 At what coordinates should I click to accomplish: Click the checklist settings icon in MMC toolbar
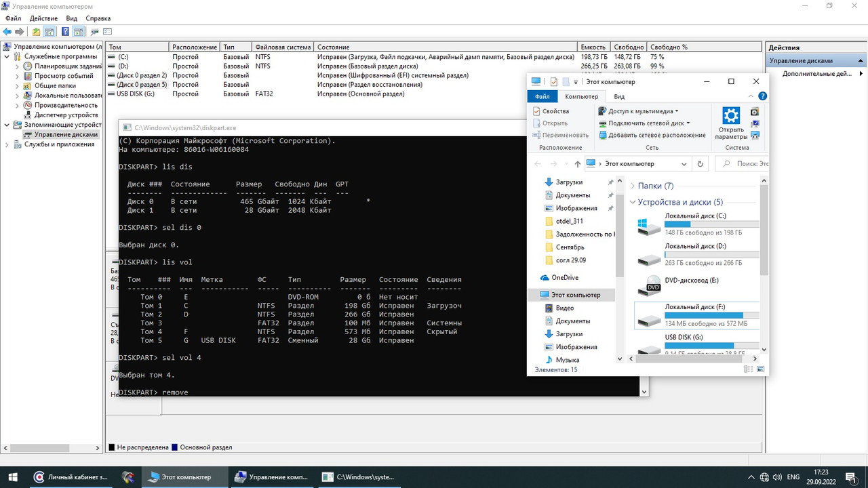(108, 32)
